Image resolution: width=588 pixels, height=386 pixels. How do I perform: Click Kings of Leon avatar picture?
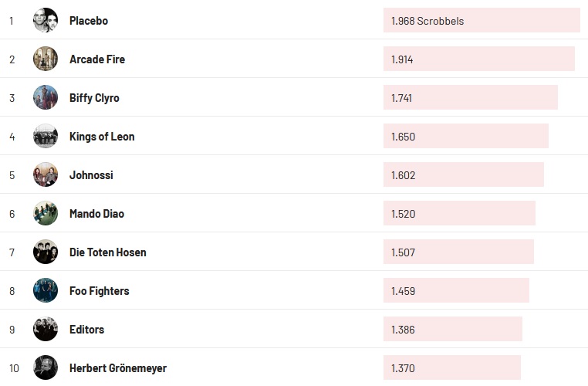tap(46, 137)
